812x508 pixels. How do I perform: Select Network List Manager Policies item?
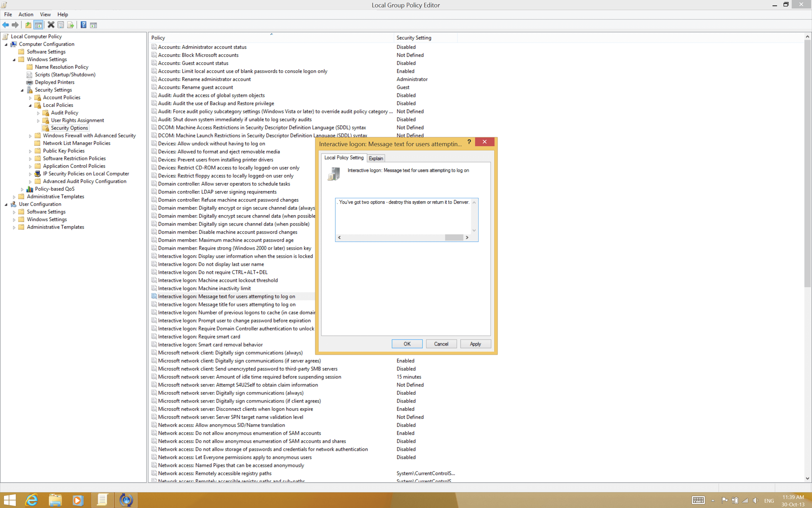[76, 143]
